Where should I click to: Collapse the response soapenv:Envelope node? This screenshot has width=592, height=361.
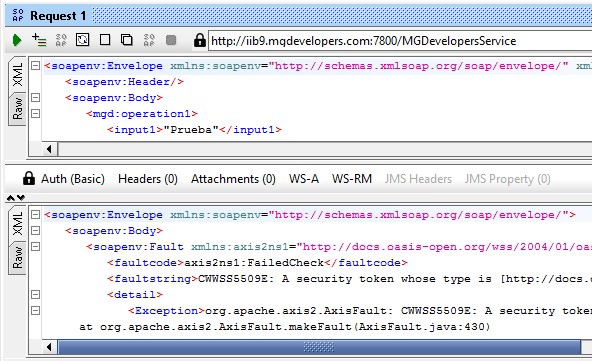(x=35, y=214)
